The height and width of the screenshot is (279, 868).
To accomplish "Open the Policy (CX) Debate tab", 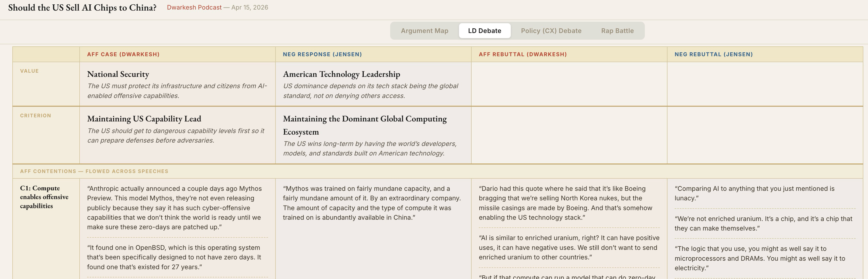I will [551, 31].
